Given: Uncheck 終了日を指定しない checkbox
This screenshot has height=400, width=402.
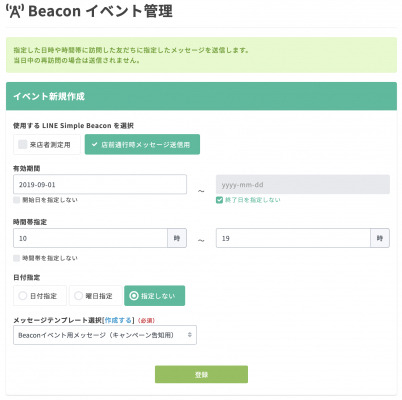Looking at the screenshot, I should 219,200.
